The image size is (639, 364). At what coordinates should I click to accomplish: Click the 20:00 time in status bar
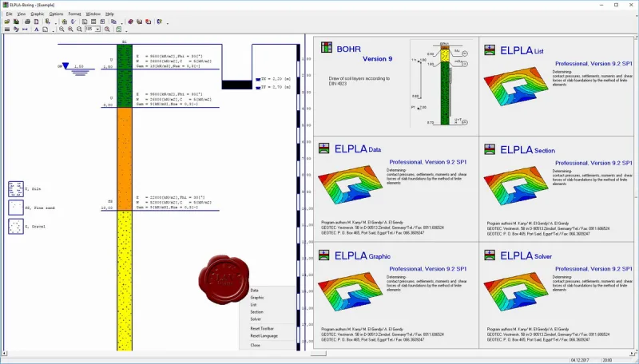click(607, 360)
